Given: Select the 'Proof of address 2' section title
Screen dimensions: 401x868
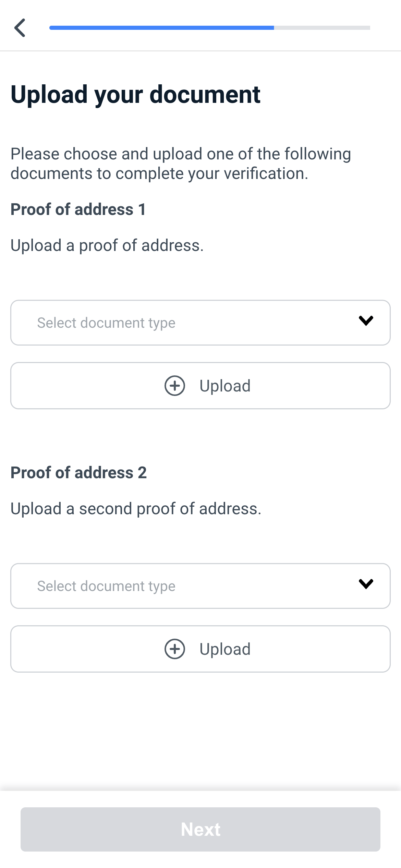Looking at the screenshot, I should click(78, 473).
